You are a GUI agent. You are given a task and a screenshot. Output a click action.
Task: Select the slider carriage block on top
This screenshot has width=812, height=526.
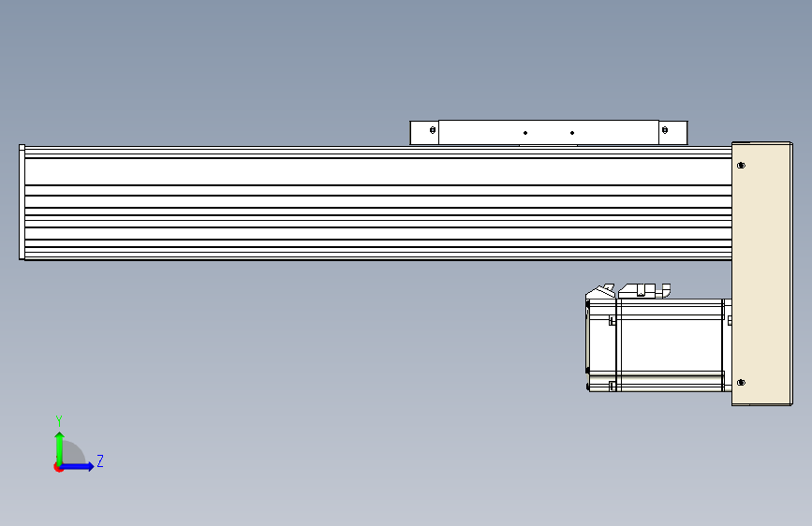pyautogui.click(x=549, y=133)
